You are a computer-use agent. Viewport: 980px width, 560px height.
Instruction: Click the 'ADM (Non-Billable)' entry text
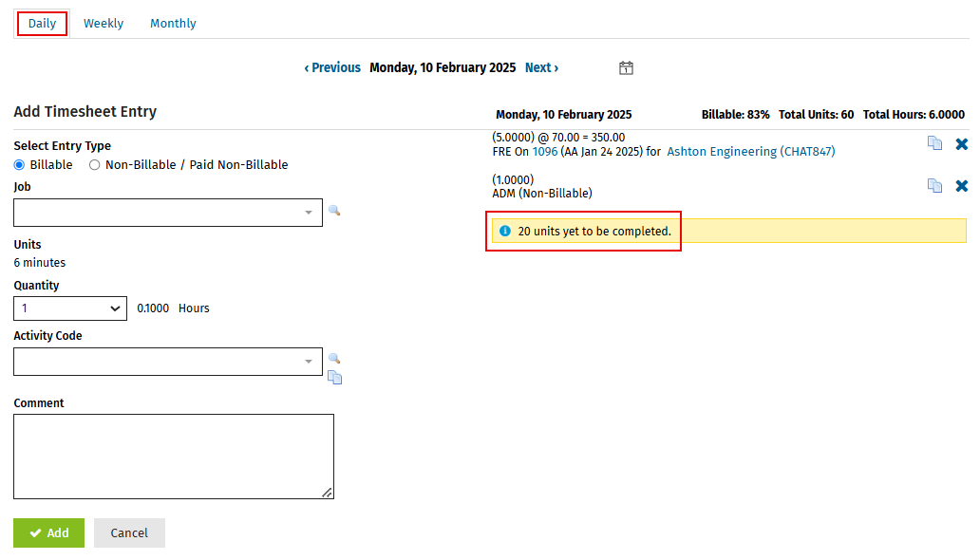542,193
